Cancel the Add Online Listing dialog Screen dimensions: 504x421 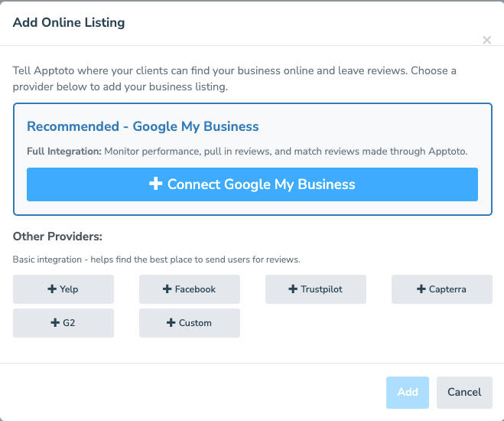click(x=464, y=393)
